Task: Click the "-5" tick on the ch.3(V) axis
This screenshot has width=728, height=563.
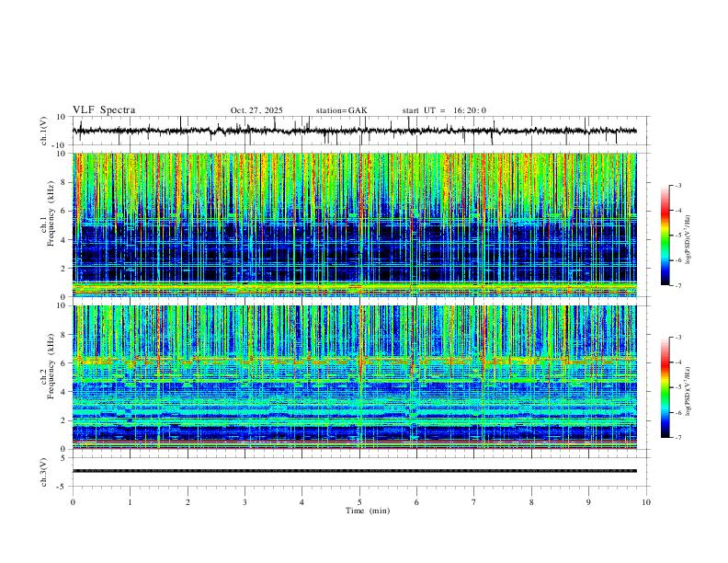Action: tap(63, 487)
